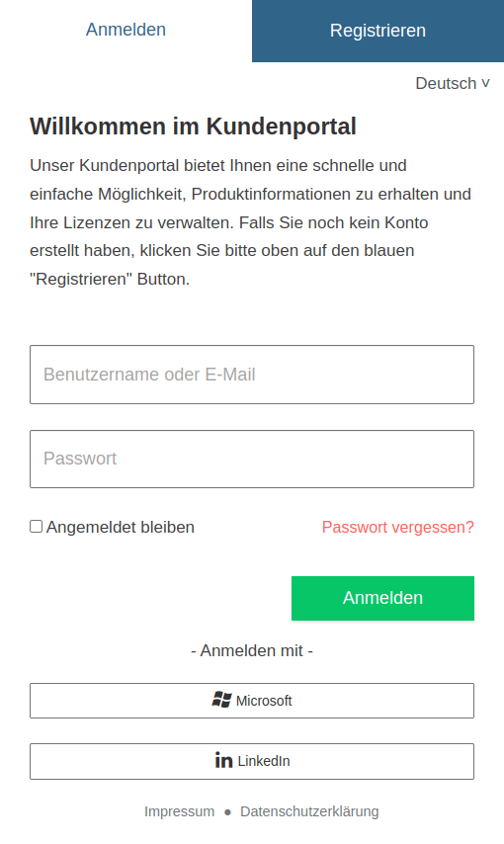
Task: Sign in with the LinkedIn button
Action: coord(252,761)
